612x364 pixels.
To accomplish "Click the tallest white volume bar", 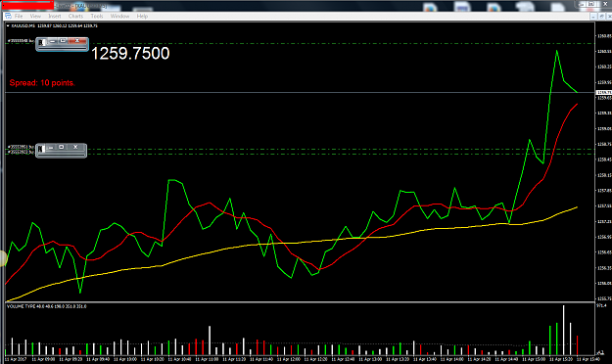I will pyautogui.click(x=563, y=330).
